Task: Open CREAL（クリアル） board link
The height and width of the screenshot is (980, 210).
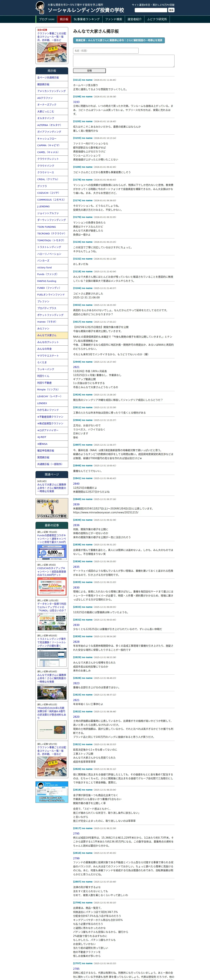Action: tap(52, 179)
